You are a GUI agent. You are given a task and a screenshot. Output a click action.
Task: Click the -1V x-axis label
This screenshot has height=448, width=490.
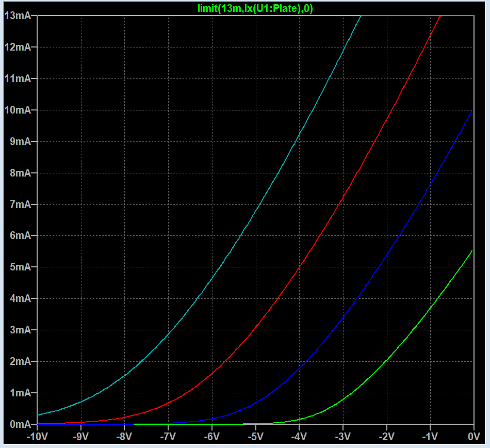tap(430, 437)
